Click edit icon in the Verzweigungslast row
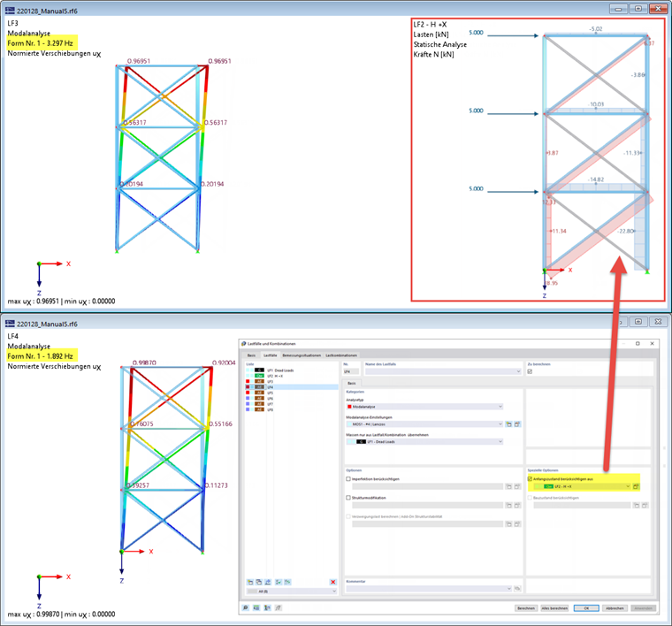 (517, 524)
